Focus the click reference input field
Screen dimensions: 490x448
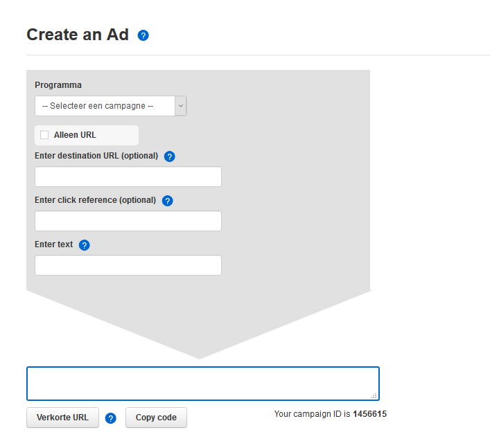click(x=128, y=221)
